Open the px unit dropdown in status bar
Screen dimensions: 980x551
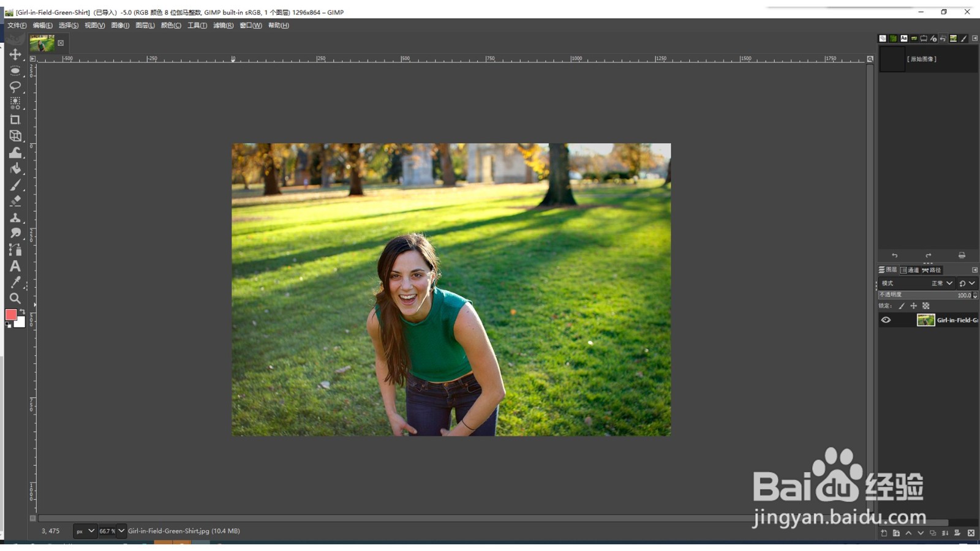point(85,531)
